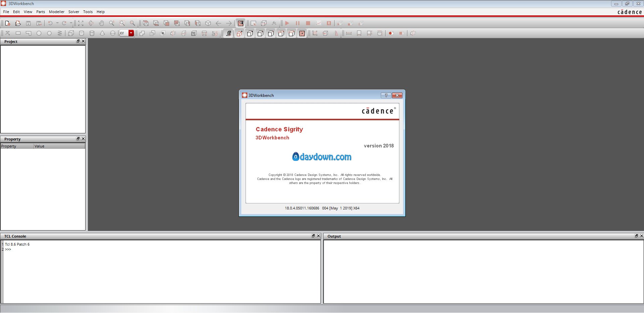Click the fx function icon
This screenshot has width=644, height=313.
[274, 23]
